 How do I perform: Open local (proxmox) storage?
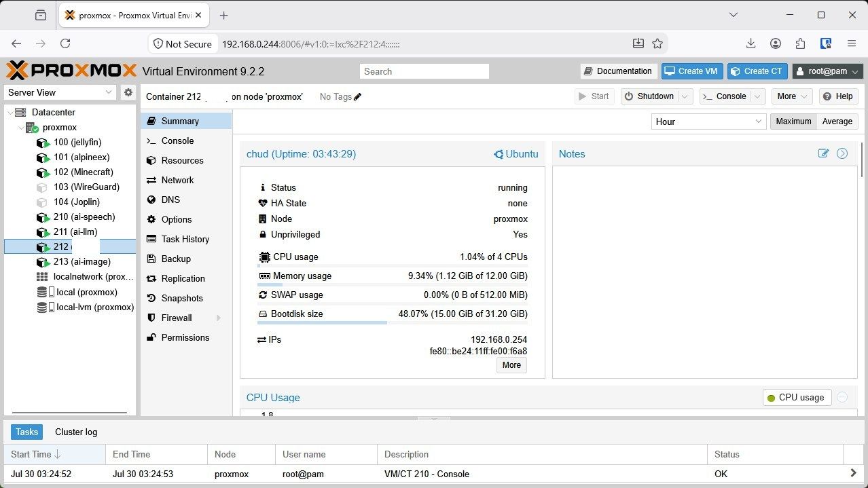[86, 292]
